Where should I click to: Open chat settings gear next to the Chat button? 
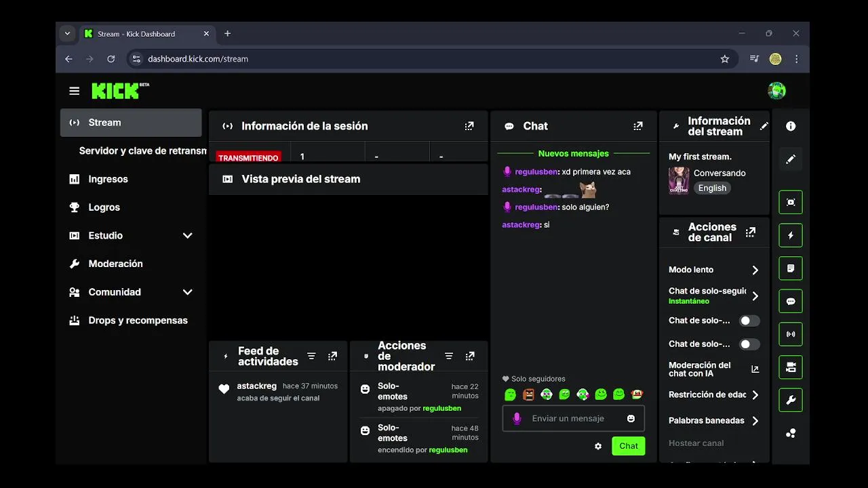(598, 446)
